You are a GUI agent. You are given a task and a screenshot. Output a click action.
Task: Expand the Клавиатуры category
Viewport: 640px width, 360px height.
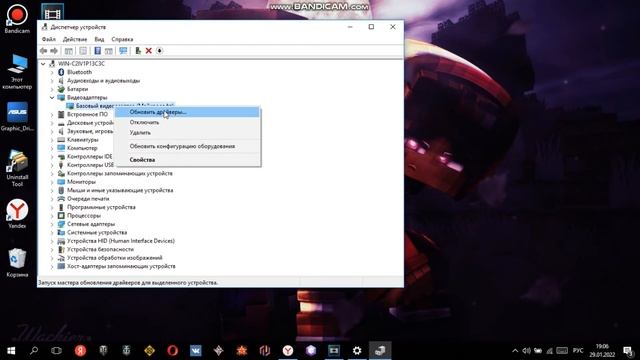click(x=52, y=140)
